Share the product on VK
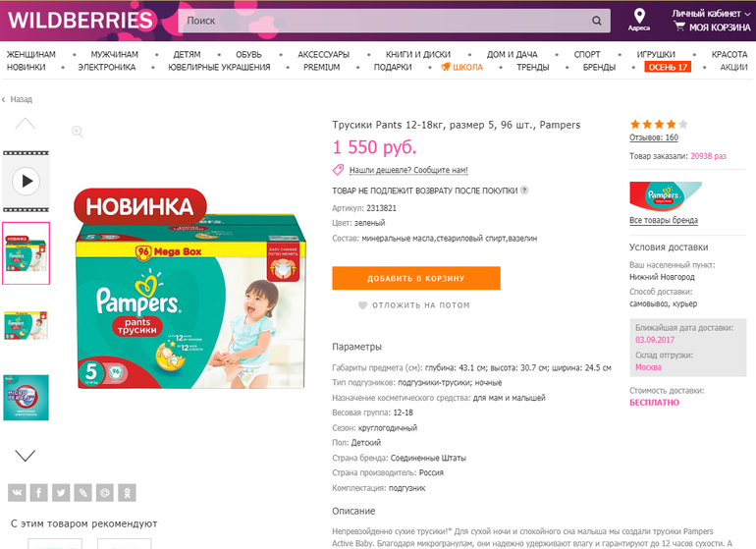The image size is (756, 549). click(17, 493)
